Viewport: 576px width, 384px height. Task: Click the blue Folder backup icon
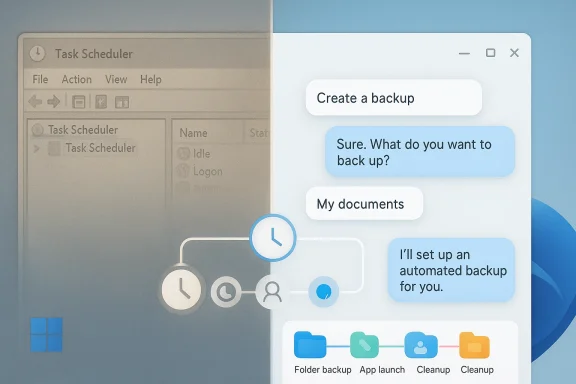(x=310, y=345)
